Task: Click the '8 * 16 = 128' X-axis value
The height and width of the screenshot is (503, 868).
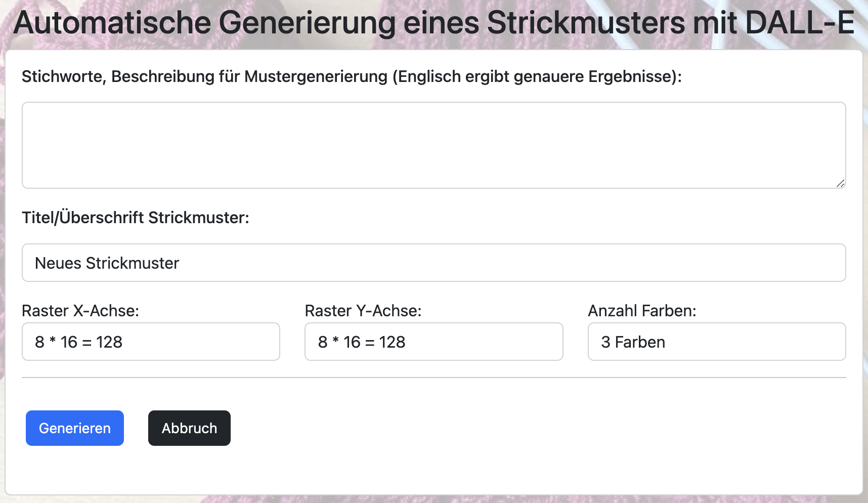Action: click(x=78, y=342)
